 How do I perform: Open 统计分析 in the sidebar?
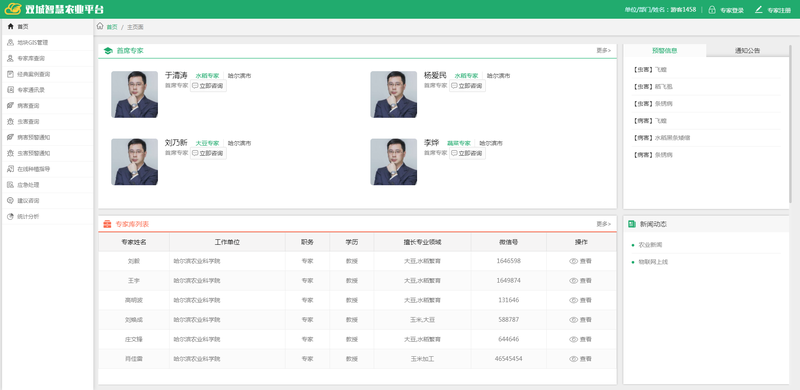tap(47, 216)
